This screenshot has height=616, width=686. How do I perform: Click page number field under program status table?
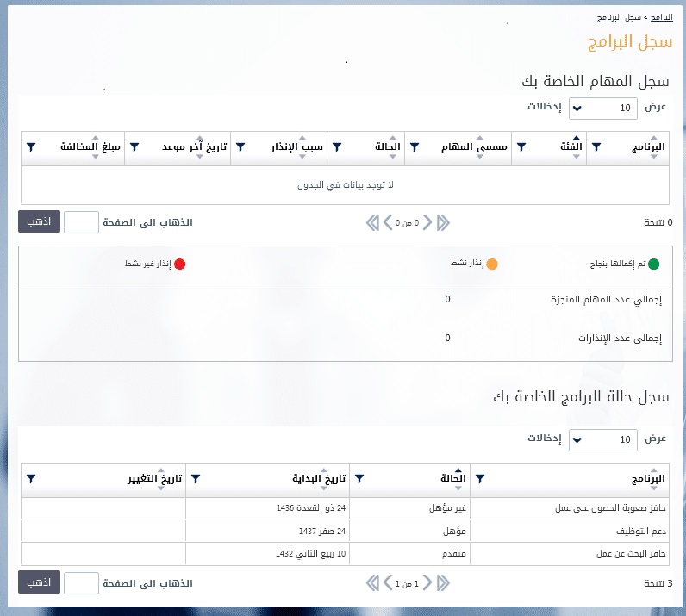click(81, 582)
